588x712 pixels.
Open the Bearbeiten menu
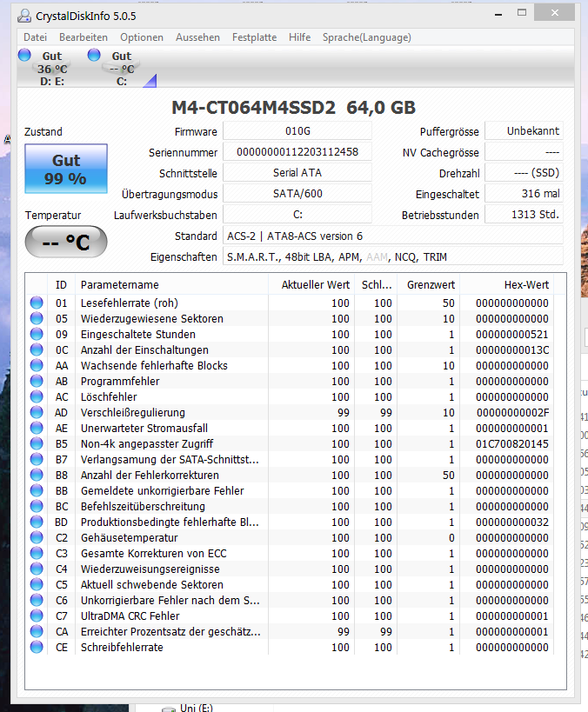pos(84,37)
